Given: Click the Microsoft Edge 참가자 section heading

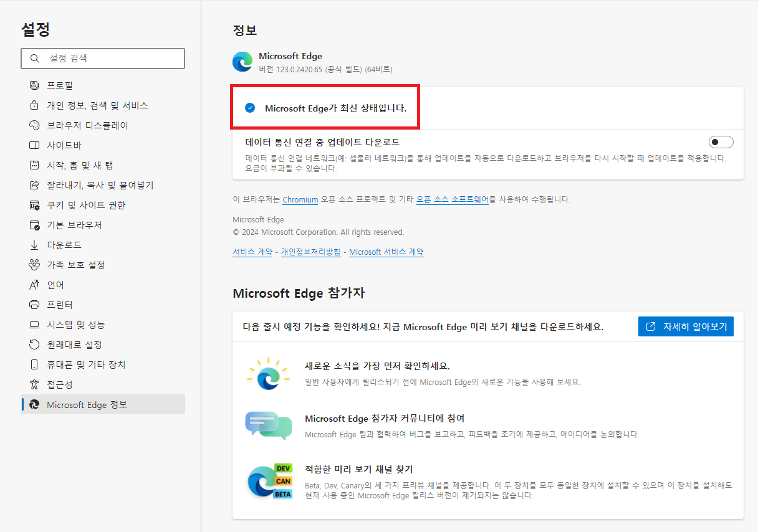Looking at the screenshot, I should pos(299,293).
